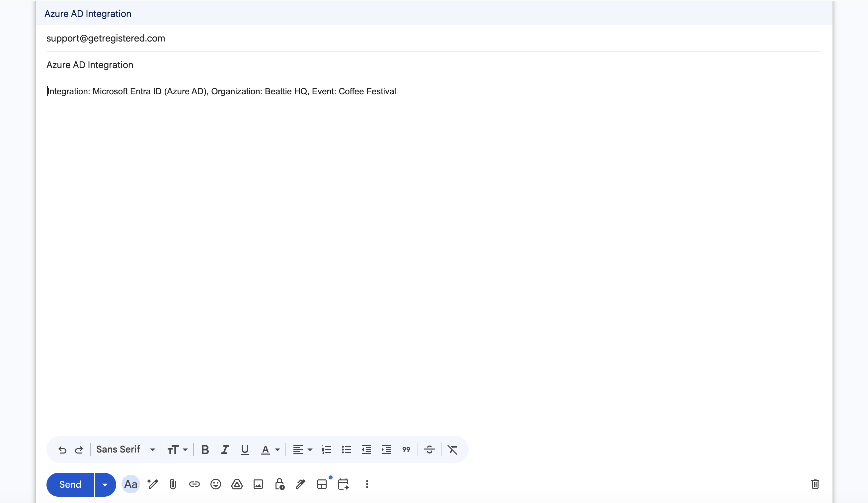Open more send options arrow

[105, 484]
